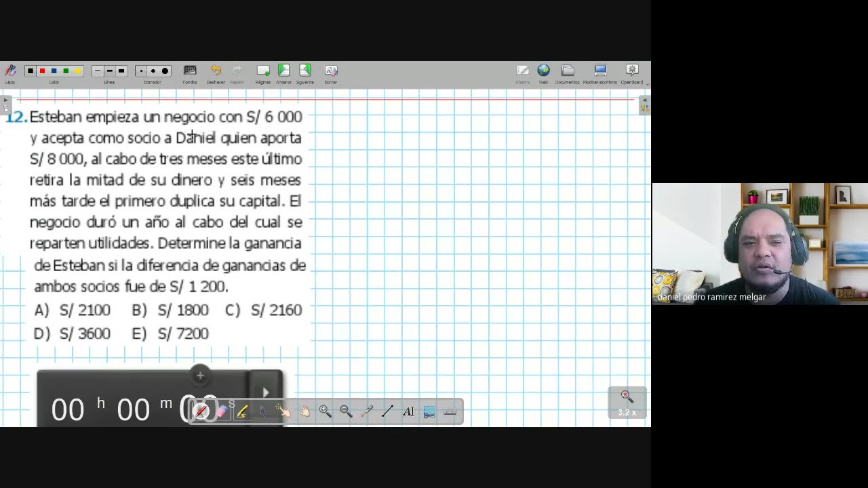The image size is (868, 488).
Task: Click the problem number 12.
Action: pos(16,117)
